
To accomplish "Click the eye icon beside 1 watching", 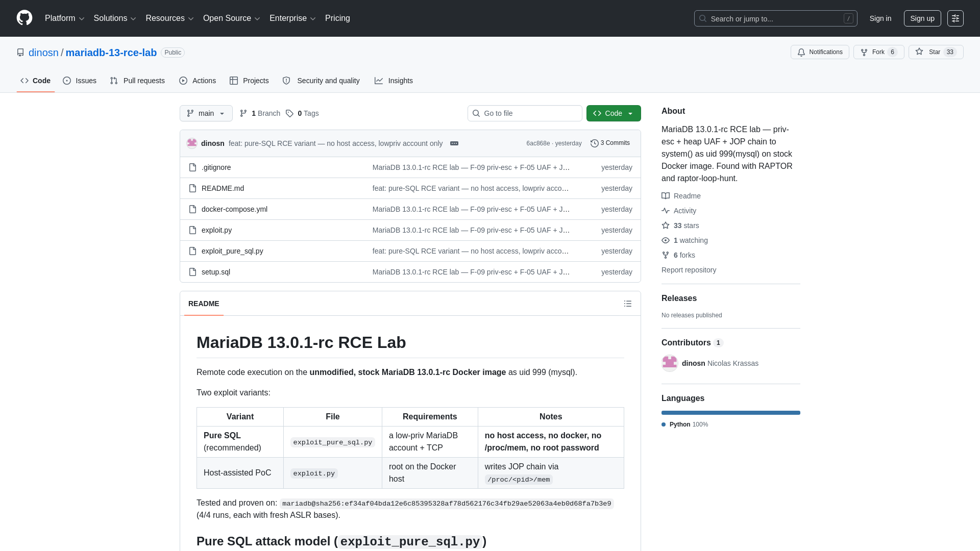I will 666,240.
